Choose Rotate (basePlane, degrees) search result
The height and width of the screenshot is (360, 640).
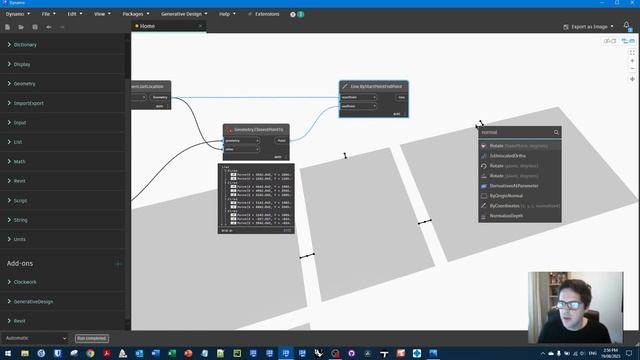click(x=520, y=146)
